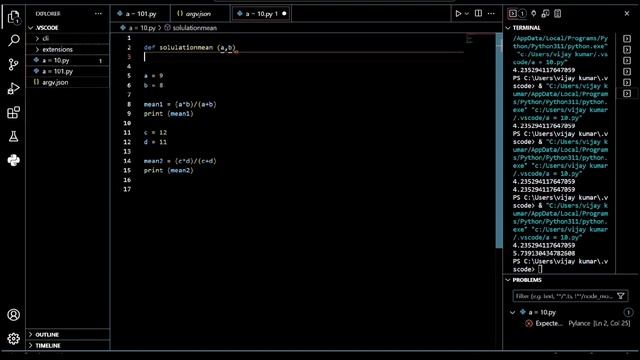
Task: Collapse a = 10.py problems group
Action: point(513,312)
